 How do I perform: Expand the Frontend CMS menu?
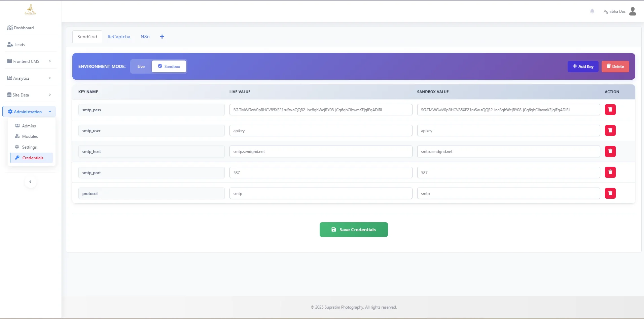pos(29,62)
